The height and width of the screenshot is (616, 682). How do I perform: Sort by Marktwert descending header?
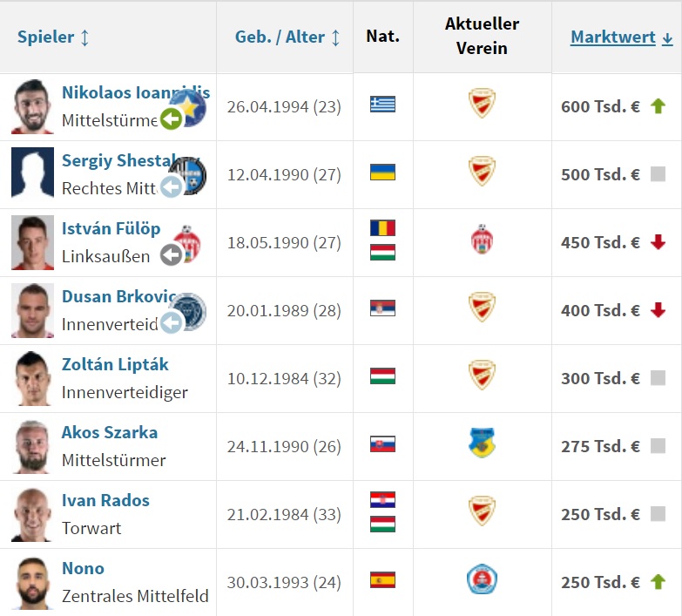(622, 37)
